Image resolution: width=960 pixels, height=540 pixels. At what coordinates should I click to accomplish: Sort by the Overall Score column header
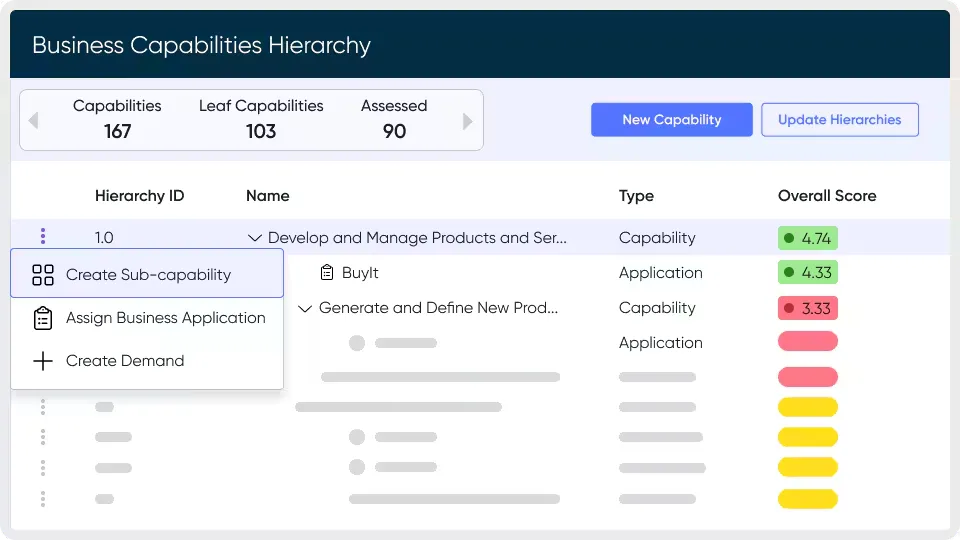[x=827, y=196]
